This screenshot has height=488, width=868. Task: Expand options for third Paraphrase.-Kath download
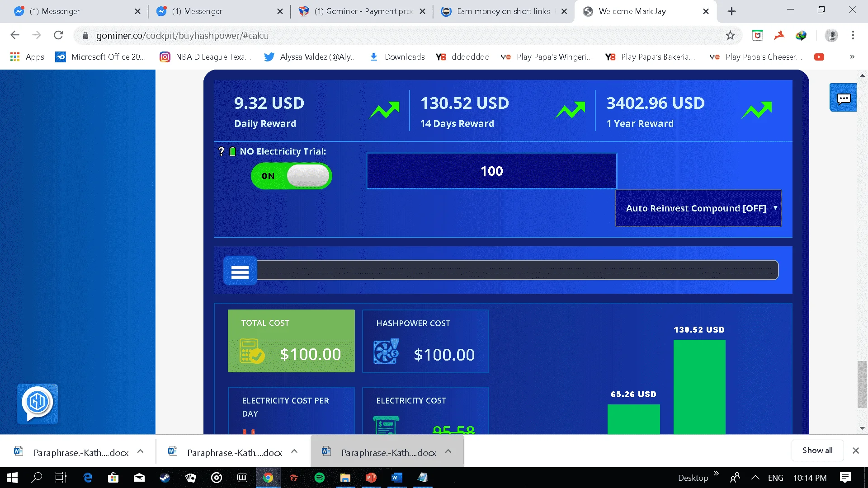coord(448,451)
